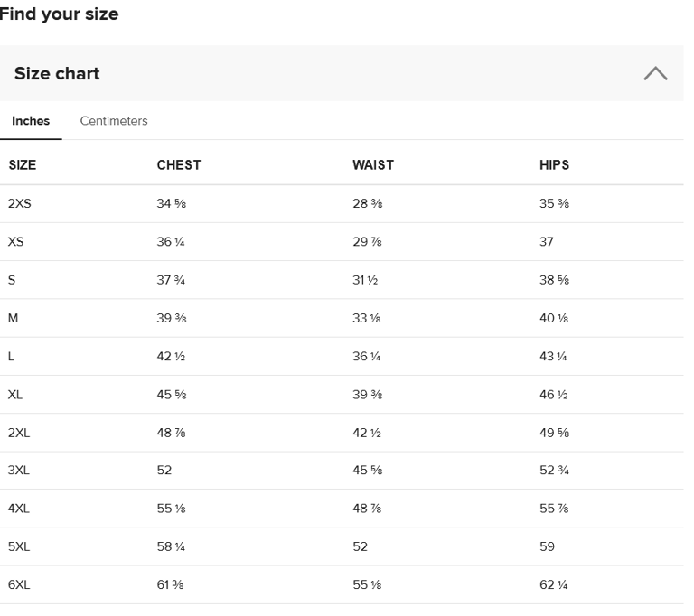This screenshot has height=616, width=694.
Task: Click the WAIST column header
Action: pos(373,165)
